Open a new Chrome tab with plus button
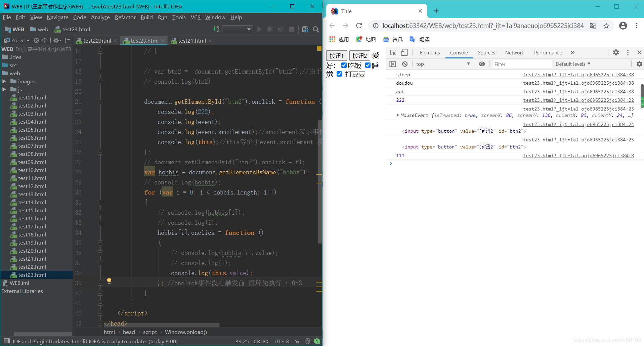Image resolution: width=644 pixels, height=346 pixels. [436, 11]
